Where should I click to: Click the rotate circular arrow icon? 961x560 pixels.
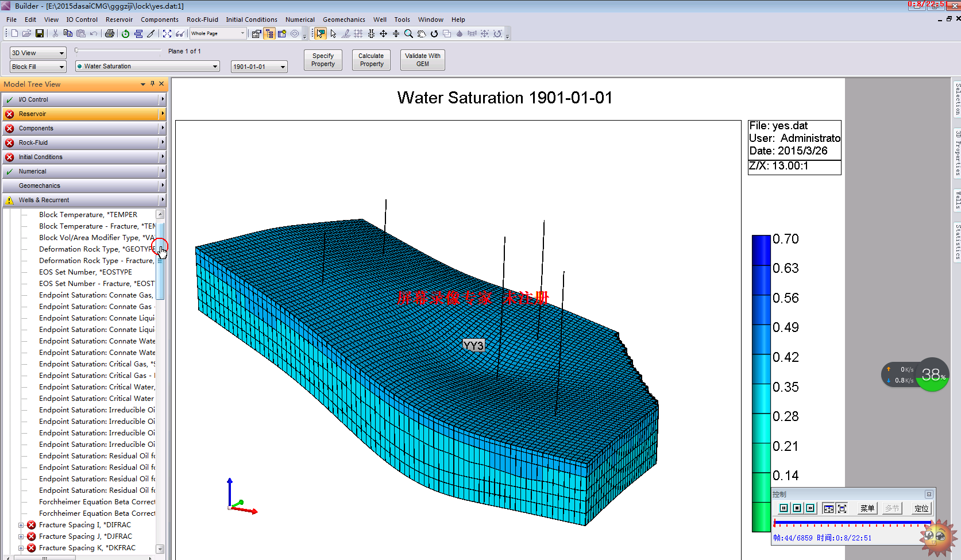coord(434,33)
